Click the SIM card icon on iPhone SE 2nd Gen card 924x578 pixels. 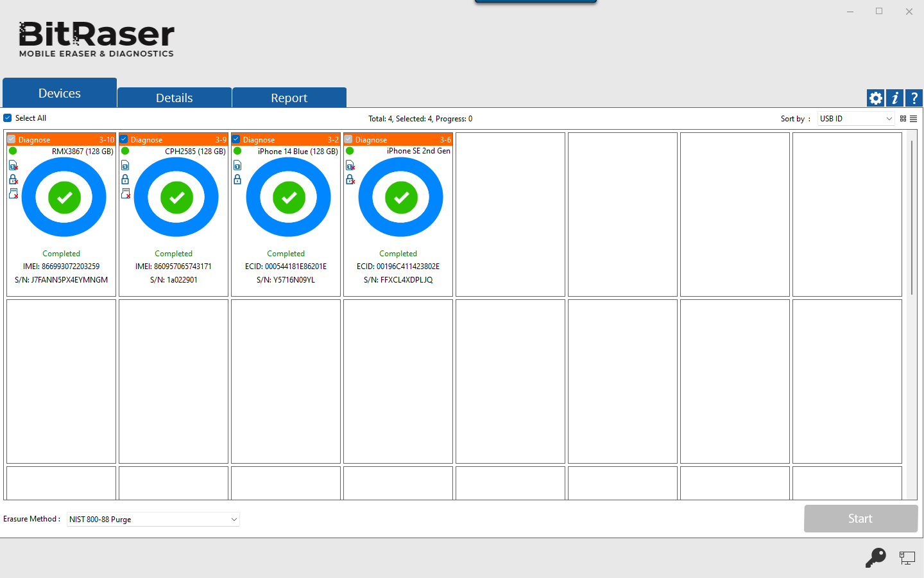coord(350,166)
